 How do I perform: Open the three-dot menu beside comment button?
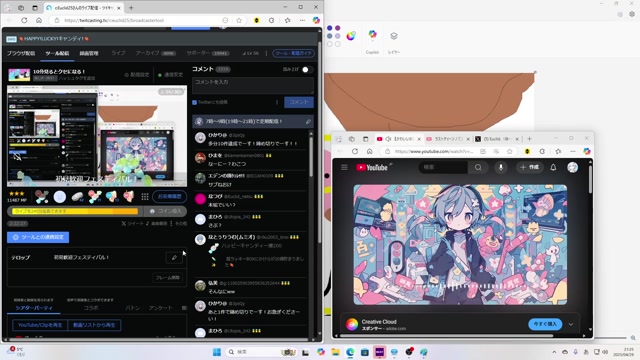click(x=277, y=102)
